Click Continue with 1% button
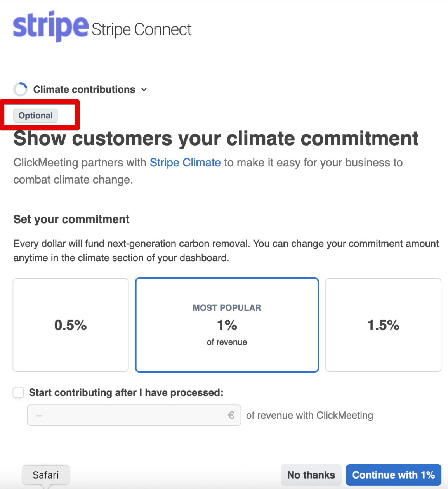Viewport: 448px width, 489px height. (x=394, y=475)
